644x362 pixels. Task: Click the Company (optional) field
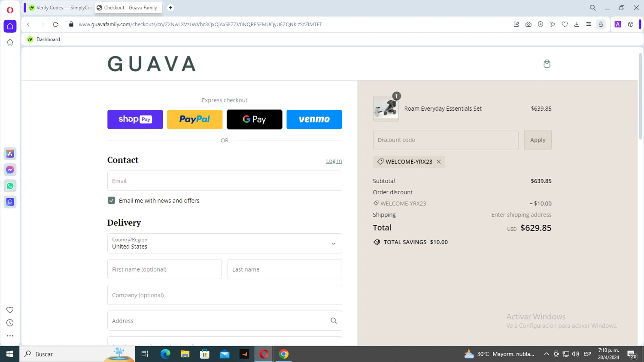[x=225, y=295]
